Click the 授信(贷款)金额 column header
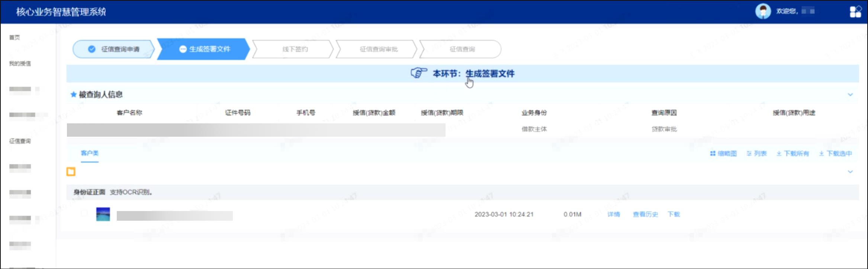The width and height of the screenshot is (868, 269). [374, 113]
